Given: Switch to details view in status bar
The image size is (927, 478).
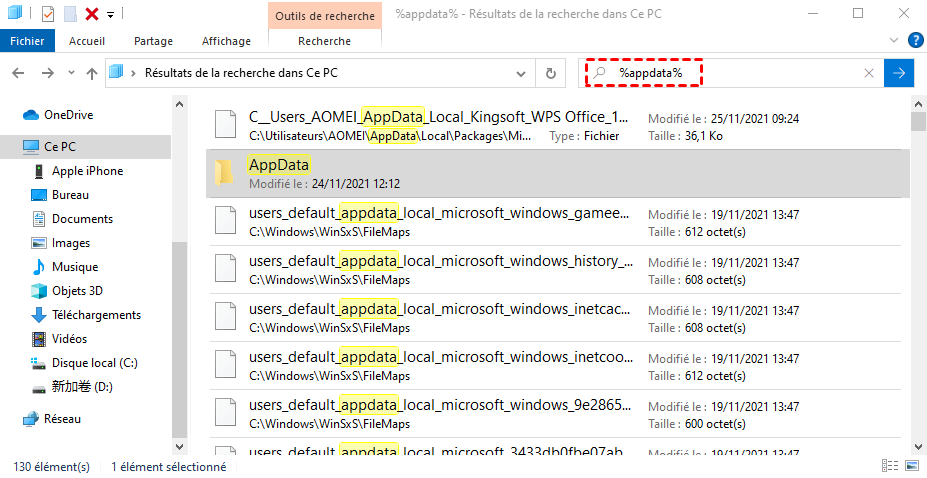Looking at the screenshot, I should [890, 466].
